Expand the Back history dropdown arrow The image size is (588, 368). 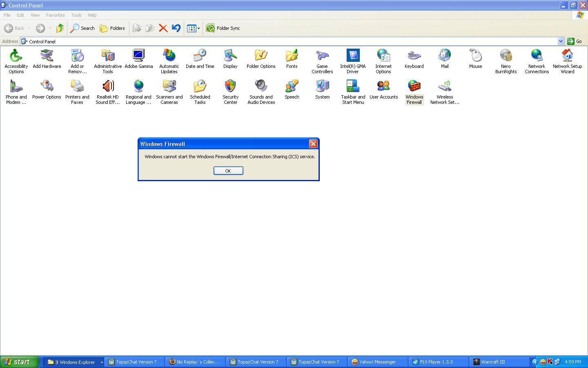(x=29, y=28)
